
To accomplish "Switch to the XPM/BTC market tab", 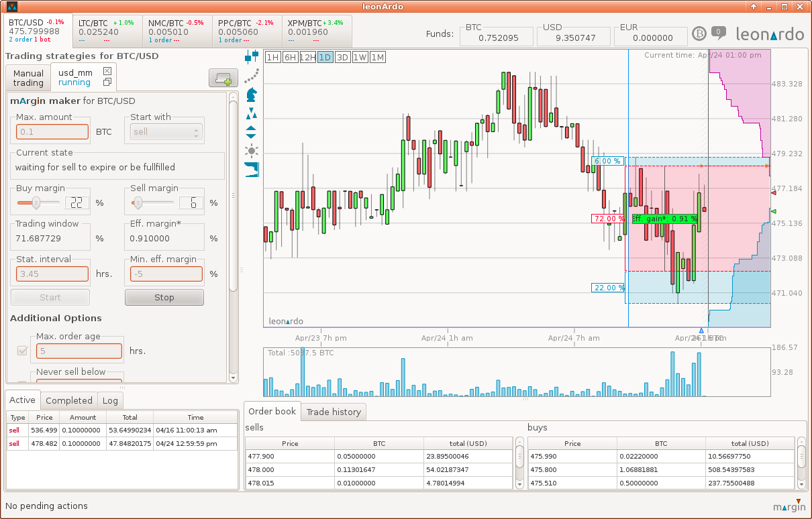I will (316, 32).
